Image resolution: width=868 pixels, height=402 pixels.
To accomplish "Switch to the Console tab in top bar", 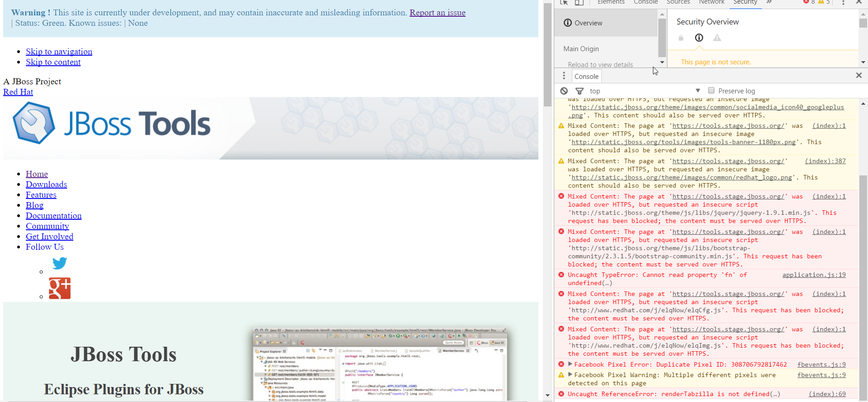I will (x=646, y=2).
